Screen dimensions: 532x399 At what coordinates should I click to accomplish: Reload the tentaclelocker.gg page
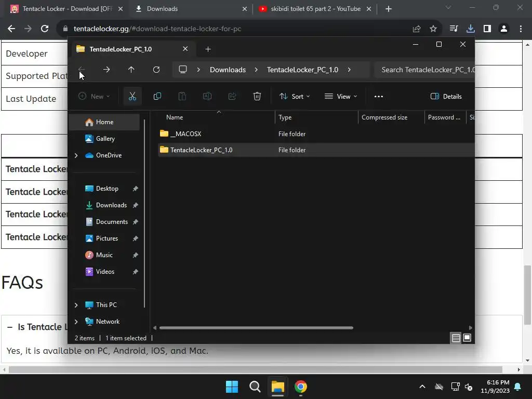(x=45, y=29)
